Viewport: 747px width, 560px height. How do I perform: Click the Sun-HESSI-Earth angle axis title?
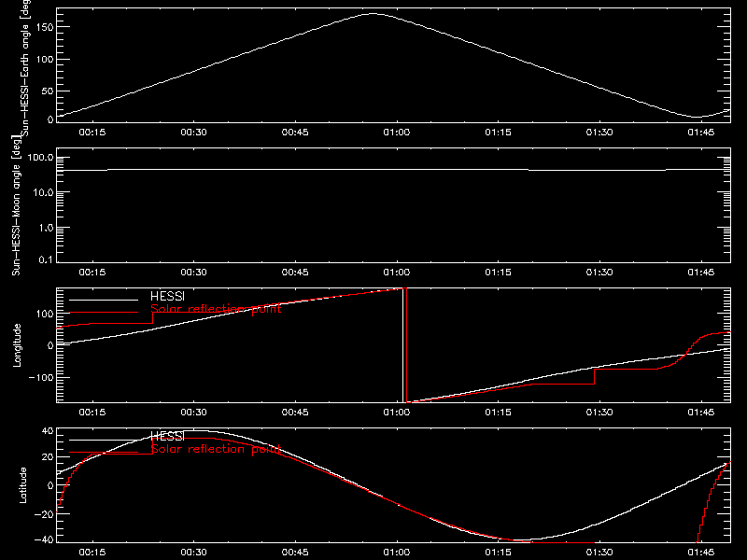pos(25,68)
